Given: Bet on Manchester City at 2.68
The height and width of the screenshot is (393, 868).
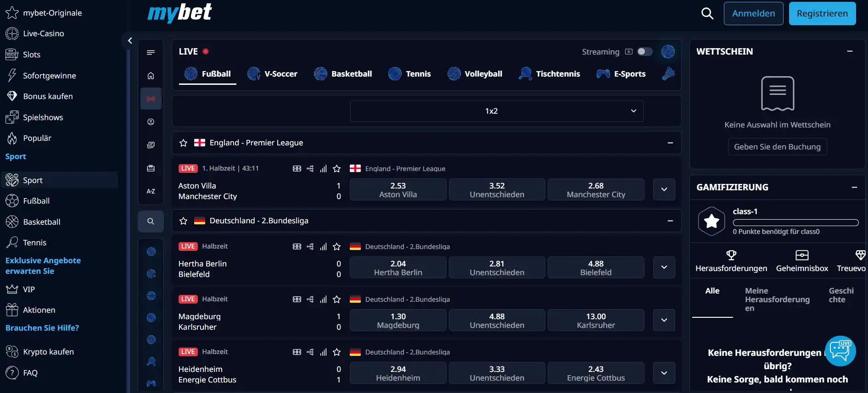Looking at the screenshot, I should (x=596, y=189).
